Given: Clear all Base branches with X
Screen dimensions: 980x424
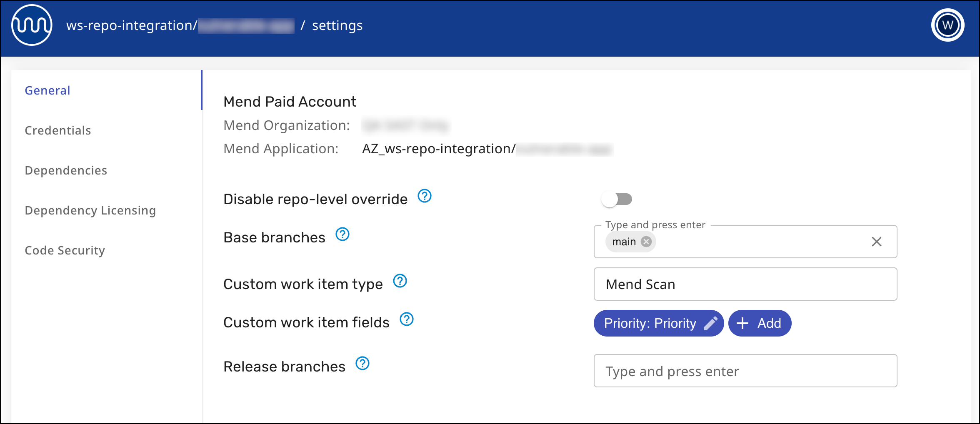Looking at the screenshot, I should tap(876, 242).
